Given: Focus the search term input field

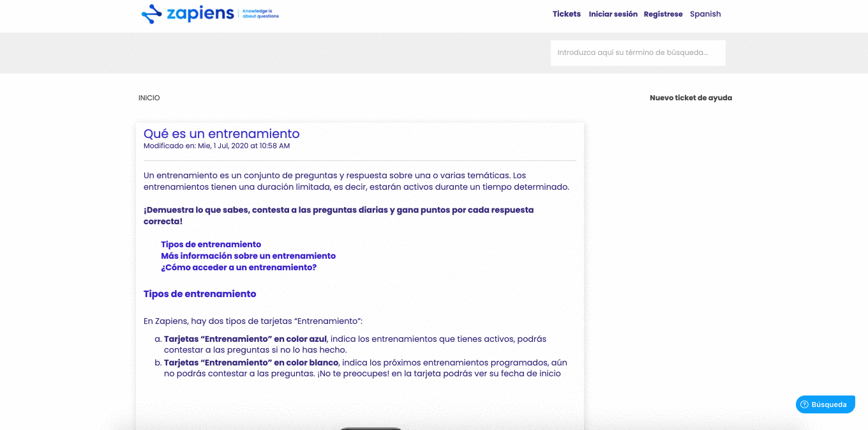Looking at the screenshot, I should (638, 52).
